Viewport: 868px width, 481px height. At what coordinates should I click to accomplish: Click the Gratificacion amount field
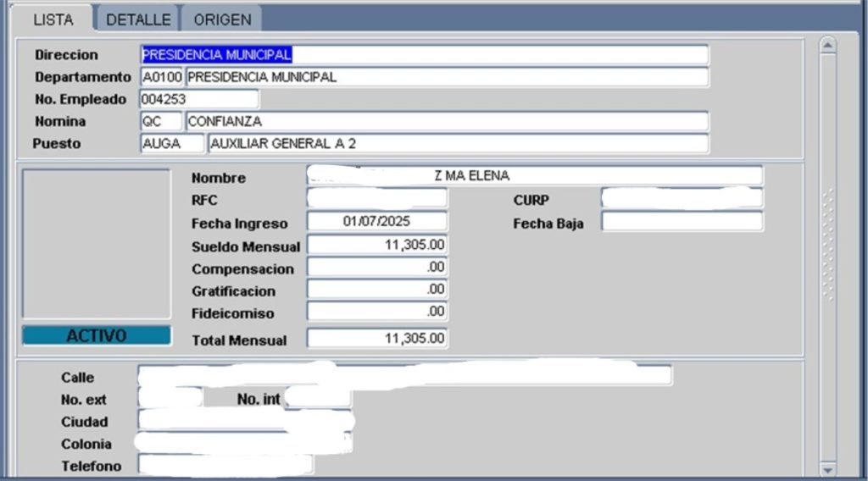click(377, 289)
